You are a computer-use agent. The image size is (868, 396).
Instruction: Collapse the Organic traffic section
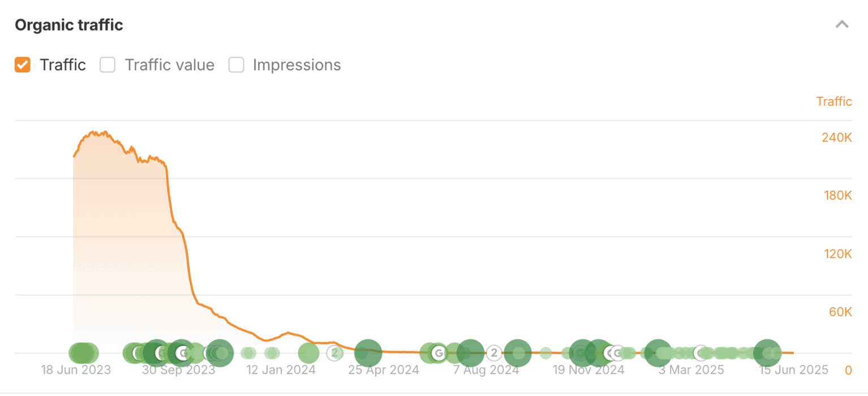pos(842,25)
